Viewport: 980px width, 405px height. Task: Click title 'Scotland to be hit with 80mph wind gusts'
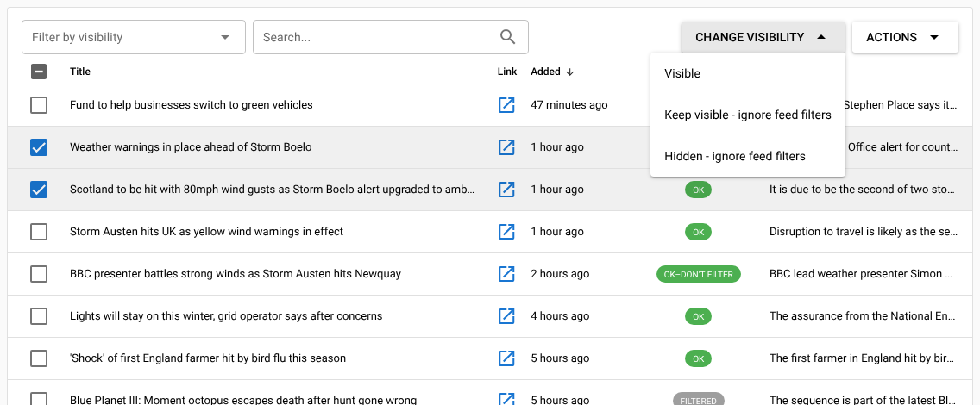(273, 189)
